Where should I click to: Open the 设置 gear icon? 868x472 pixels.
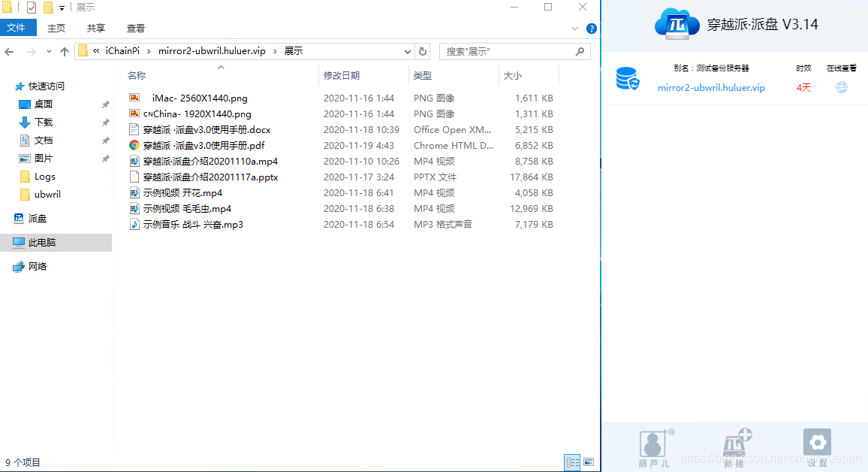(x=817, y=442)
